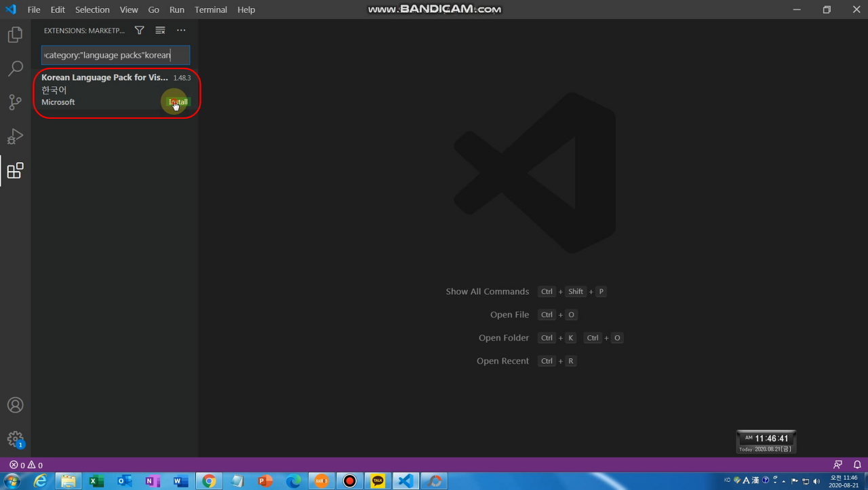The width and height of the screenshot is (868, 490).
Task: Open notifications bell in status bar
Action: [857, 465]
